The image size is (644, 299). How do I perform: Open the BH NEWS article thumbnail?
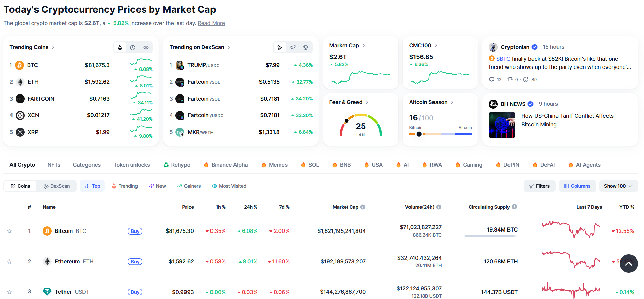coord(502,125)
